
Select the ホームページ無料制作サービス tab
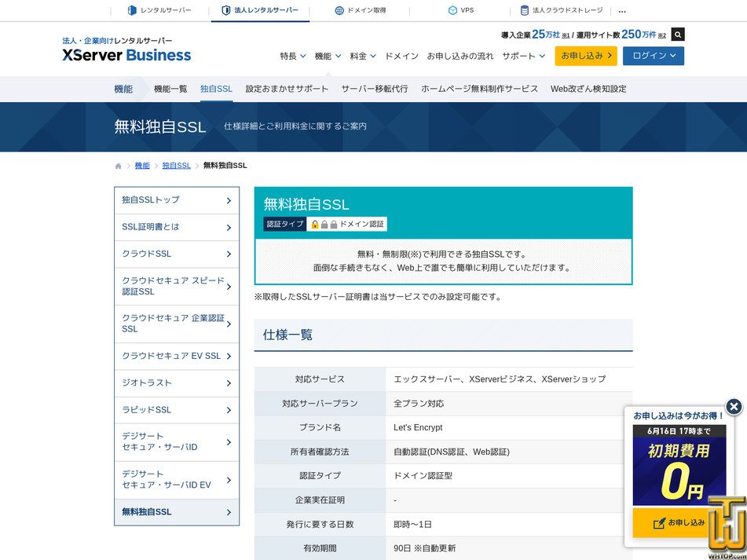pos(479,89)
